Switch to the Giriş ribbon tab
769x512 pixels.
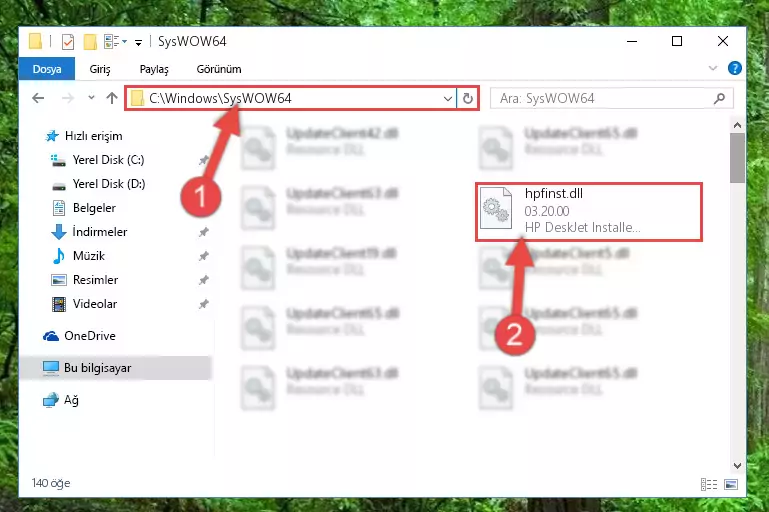[x=100, y=69]
